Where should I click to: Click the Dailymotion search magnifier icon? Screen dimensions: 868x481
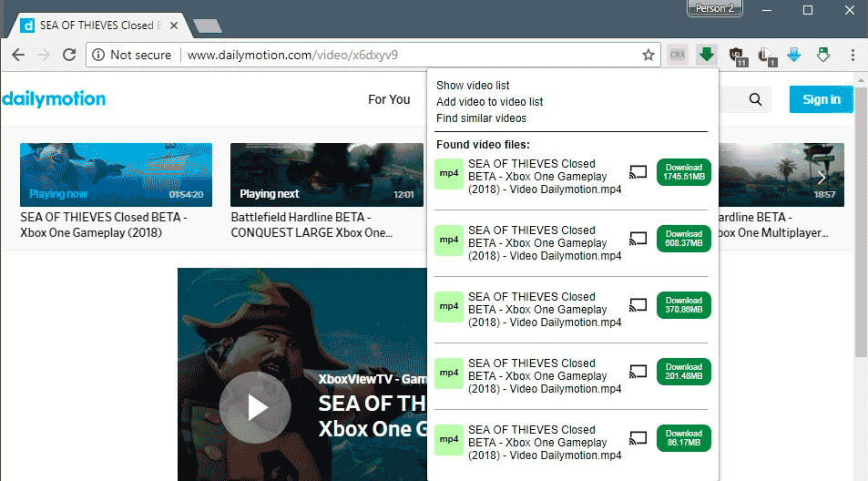(755, 100)
